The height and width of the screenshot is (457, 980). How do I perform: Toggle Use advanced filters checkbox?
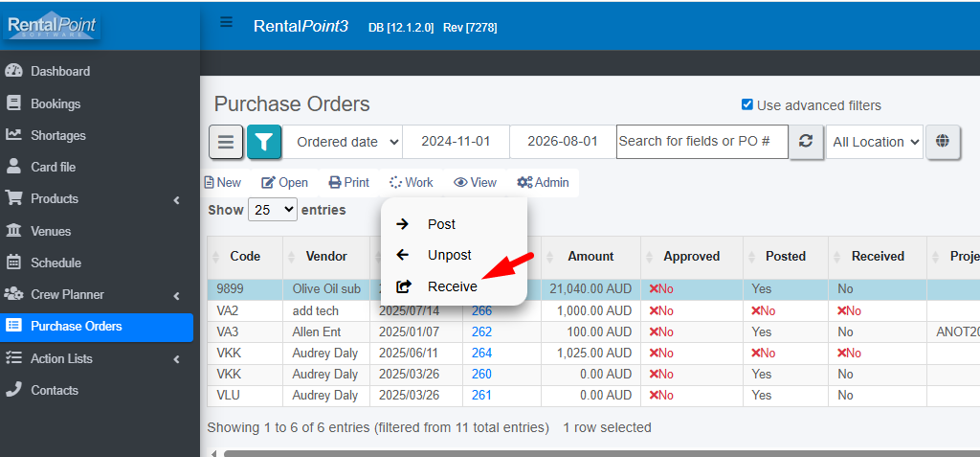746,104
